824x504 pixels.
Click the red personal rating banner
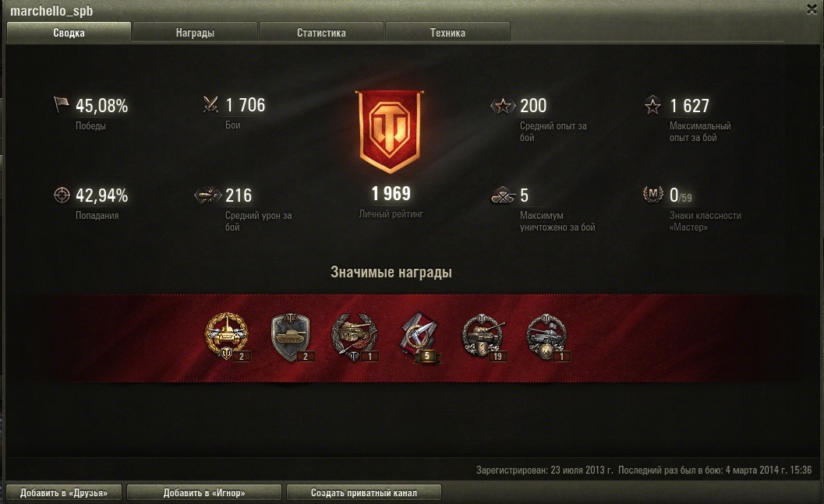pyautogui.click(x=390, y=131)
